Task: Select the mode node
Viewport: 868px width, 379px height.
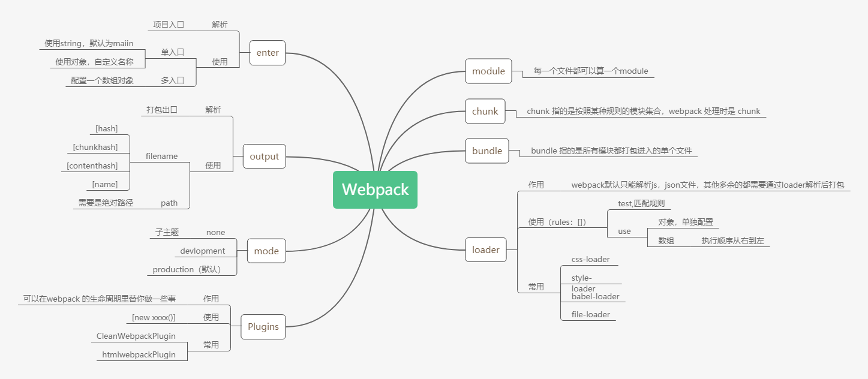Action: 266,251
